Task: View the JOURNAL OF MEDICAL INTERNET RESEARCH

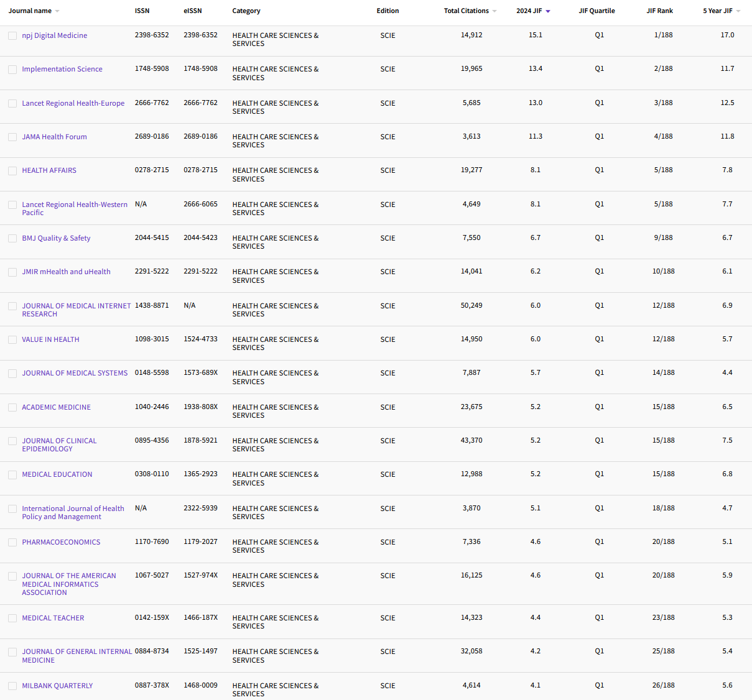Action: [x=77, y=310]
